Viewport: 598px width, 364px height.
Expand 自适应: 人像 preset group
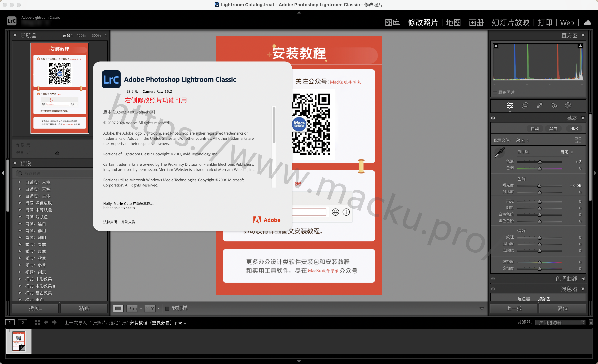20,182
